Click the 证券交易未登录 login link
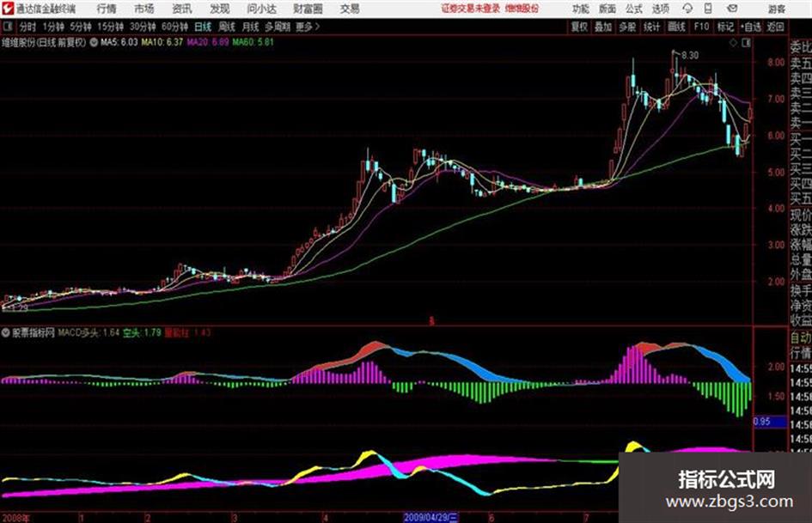Screen dimensions: 812x523 (x=471, y=9)
